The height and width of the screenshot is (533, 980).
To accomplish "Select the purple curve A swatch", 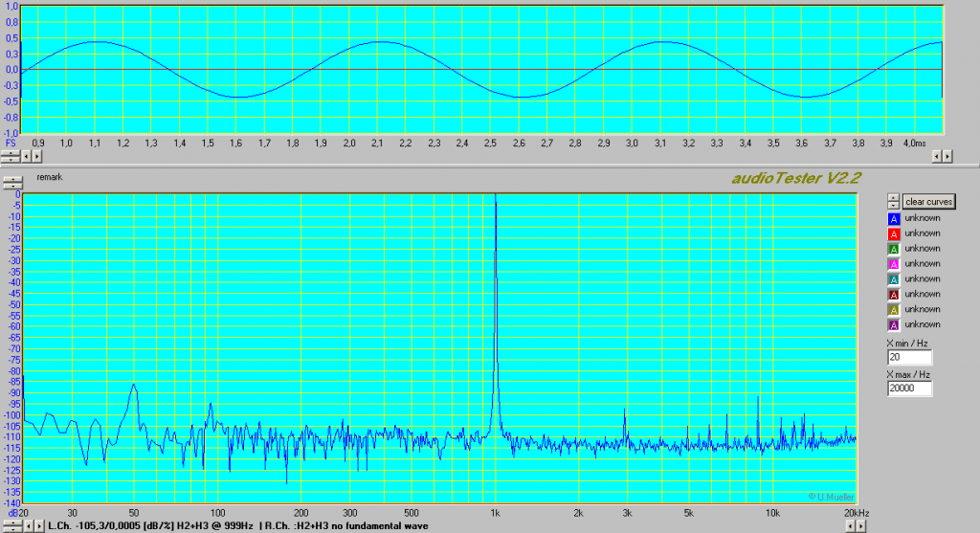I will point(894,325).
